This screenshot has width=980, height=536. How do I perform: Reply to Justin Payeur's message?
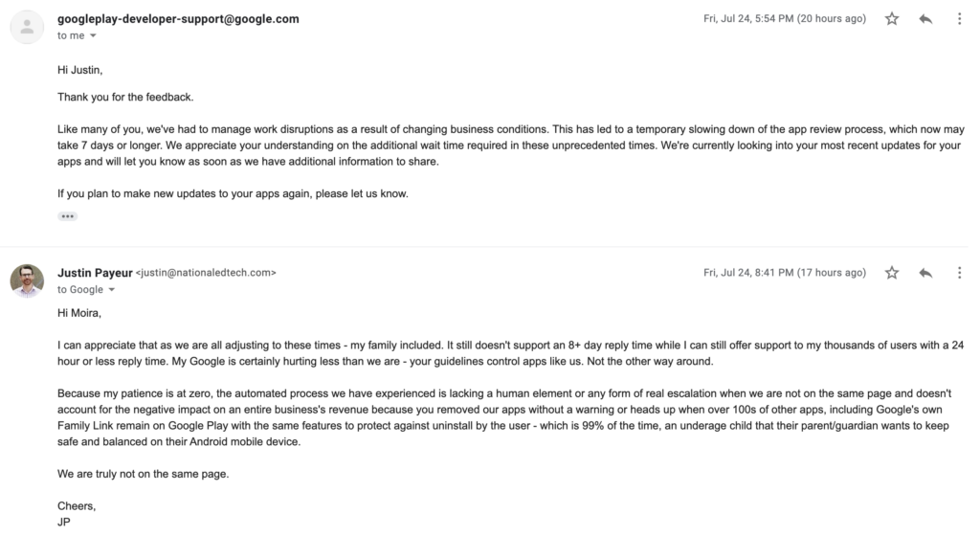coord(925,273)
